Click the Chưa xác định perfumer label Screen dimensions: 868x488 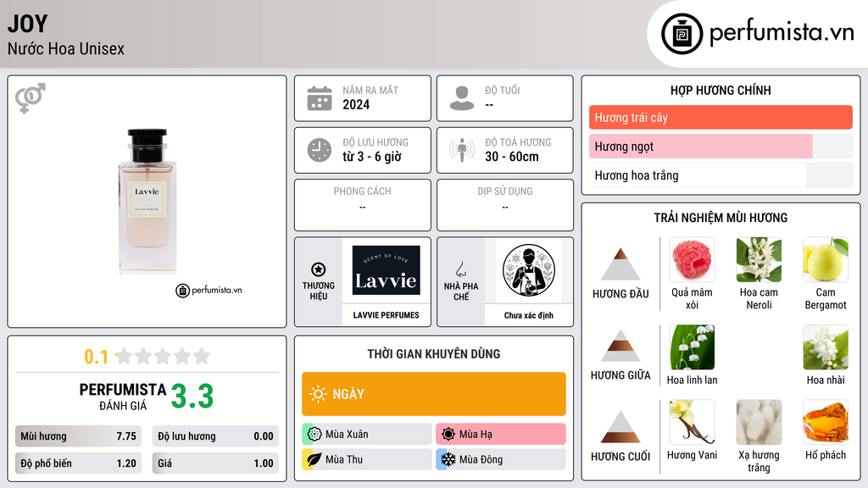(529, 315)
